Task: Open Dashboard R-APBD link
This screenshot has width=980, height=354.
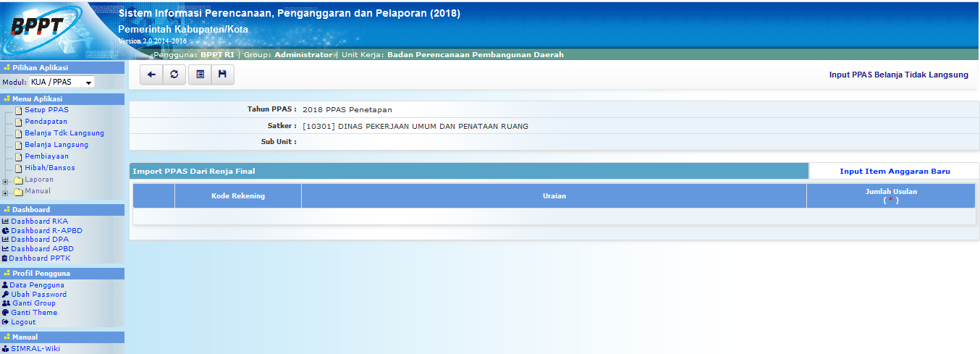Action: click(x=46, y=231)
